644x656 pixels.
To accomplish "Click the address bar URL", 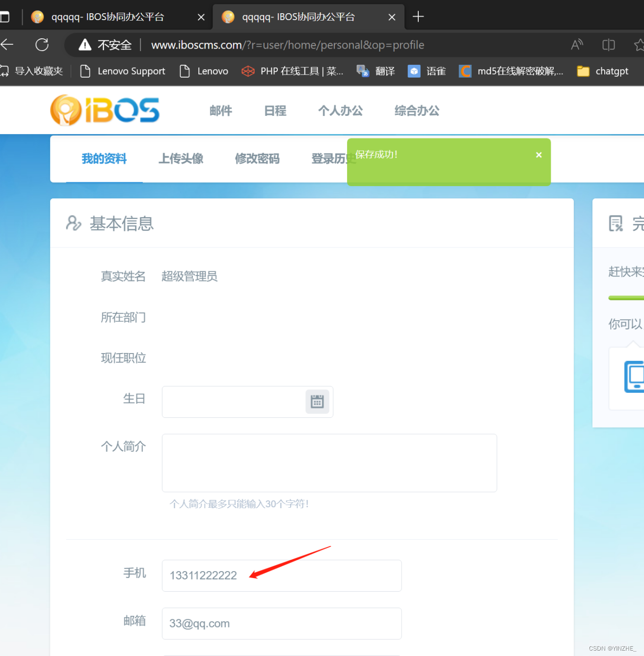I will click(x=288, y=45).
